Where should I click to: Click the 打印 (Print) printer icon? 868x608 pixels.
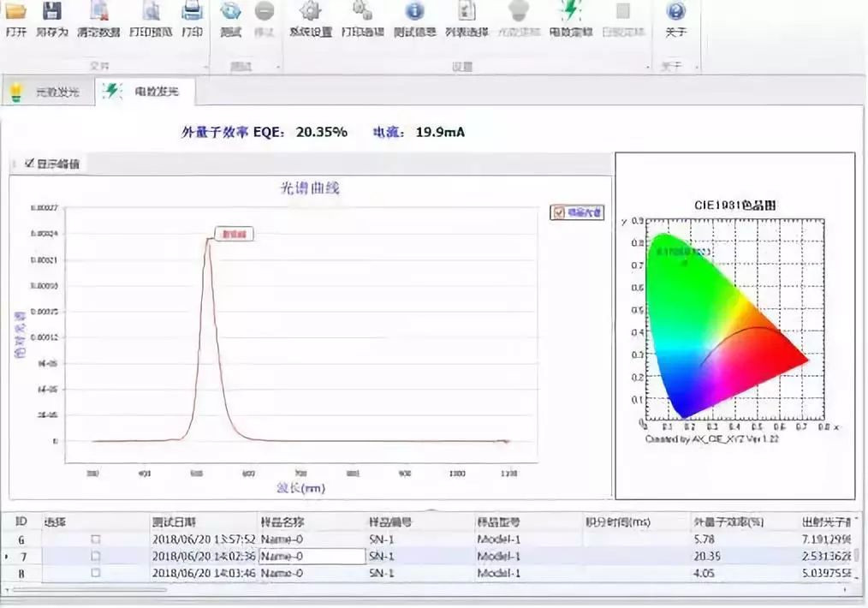point(192,10)
